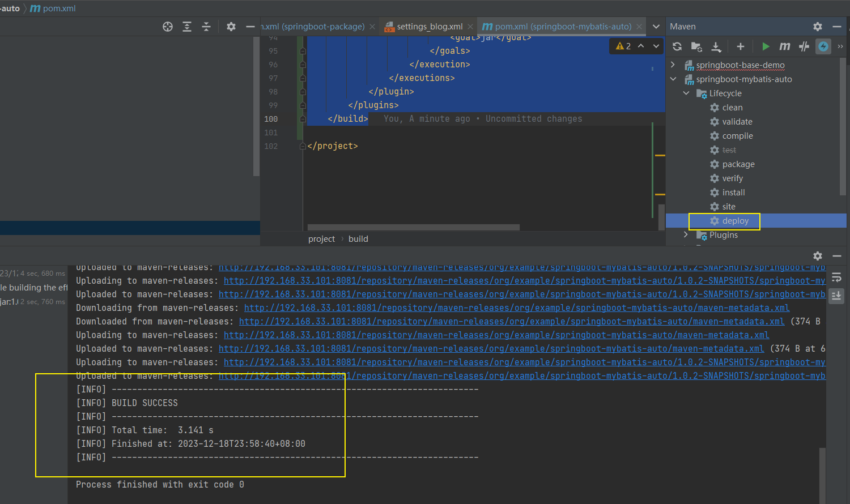Viewport: 850px width, 504px height.
Task: Click build breadcrumb below editor
Action: 358,239
